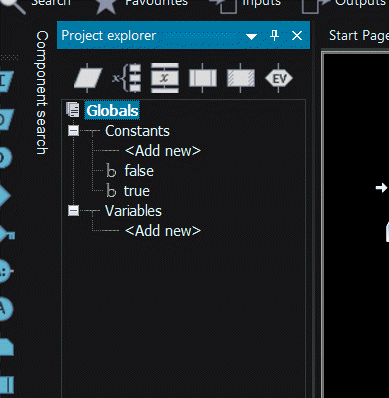This screenshot has height=398, width=389.
Task: Select the Variables label in the tree
Action: (x=133, y=211)
